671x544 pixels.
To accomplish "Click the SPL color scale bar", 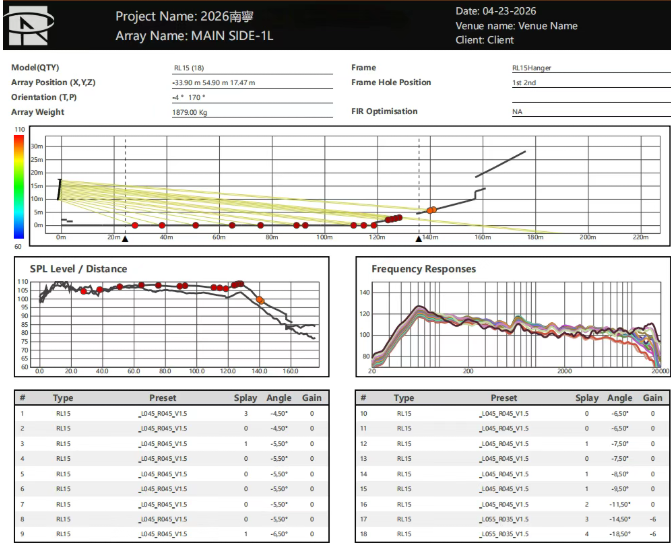I will pos(19,187).
